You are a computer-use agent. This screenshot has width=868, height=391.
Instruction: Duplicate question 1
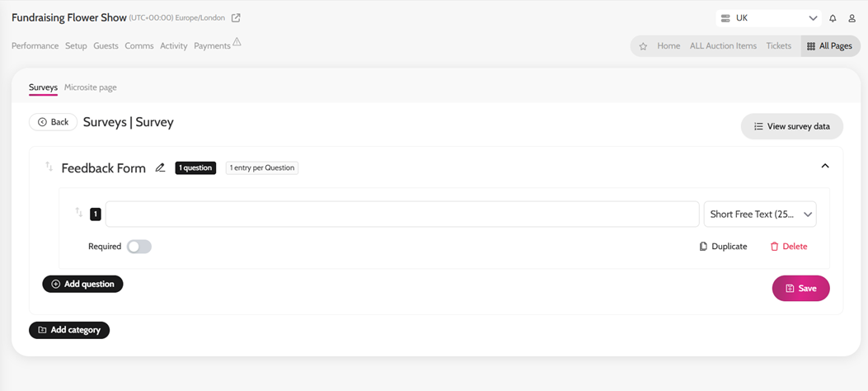[x=723, y=247]
